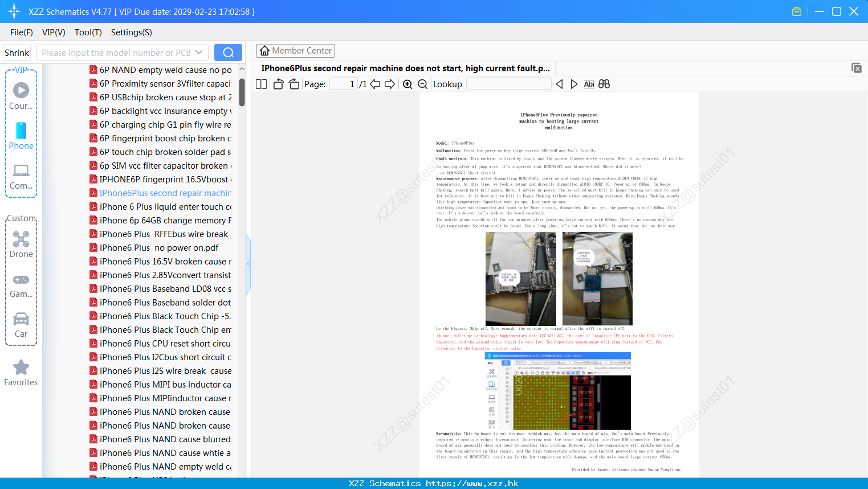Screen dimensions: 868x489
Task: Open iPhone6 Plus I2Cbus short circuit file
Action: click(161, 357)
